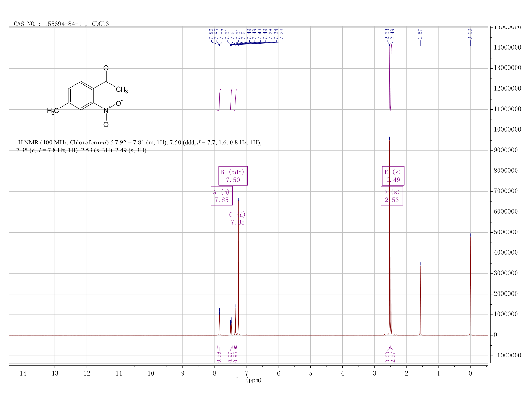532x411 pixels.
Task: Click the water peak at 1.57 ppm
Action: 420,300
